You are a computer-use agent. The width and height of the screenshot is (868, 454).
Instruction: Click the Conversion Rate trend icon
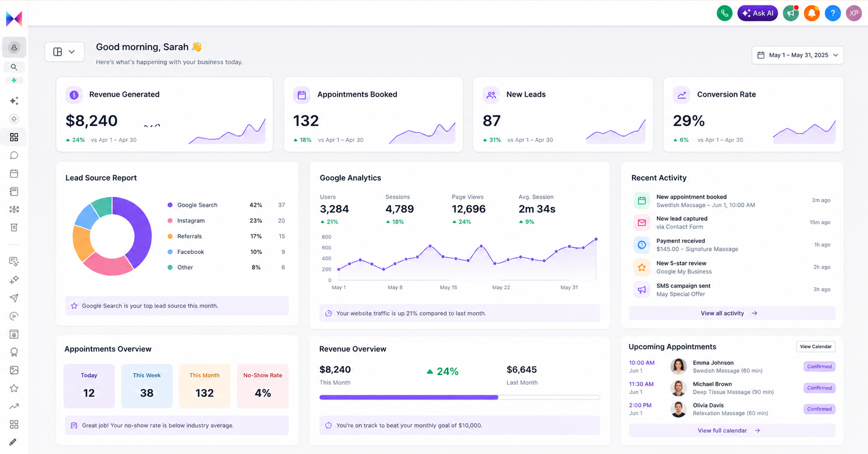tap(681, 95)
